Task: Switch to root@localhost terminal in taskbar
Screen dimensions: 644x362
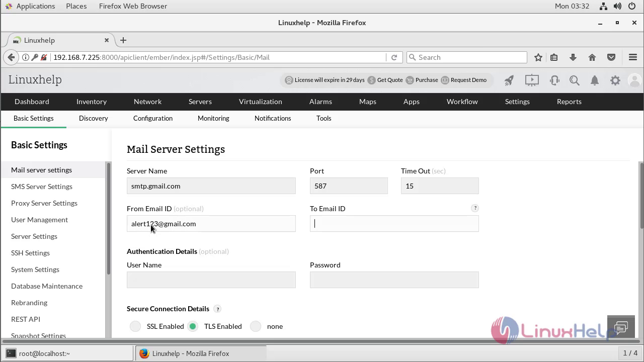Action: pos(67,353)
